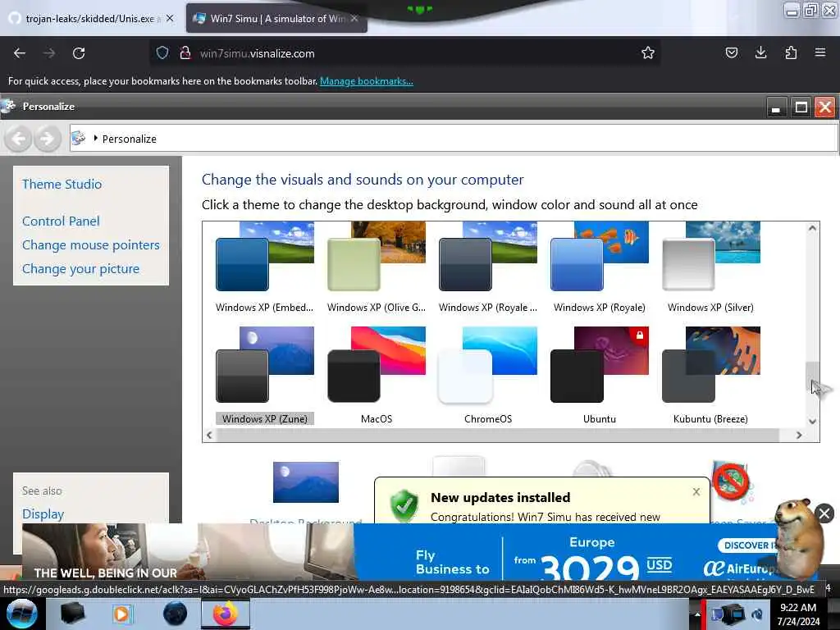The image size is (840, 630).
Task: Open Change mouse pointers link
Action: 90,244
